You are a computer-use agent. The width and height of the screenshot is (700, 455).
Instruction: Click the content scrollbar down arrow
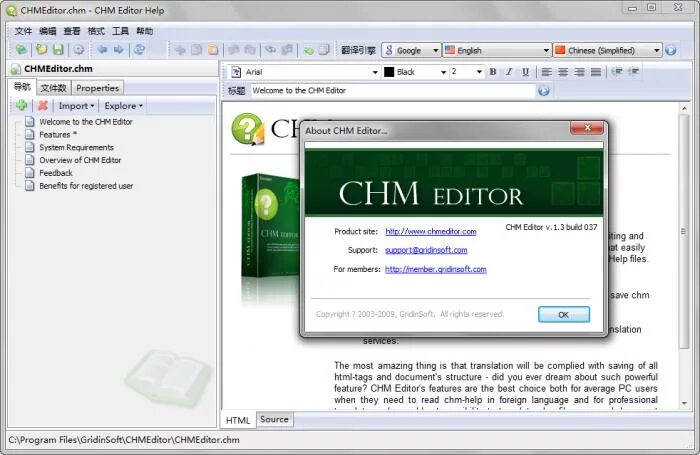pyautogui.click(x=684, y=403)
